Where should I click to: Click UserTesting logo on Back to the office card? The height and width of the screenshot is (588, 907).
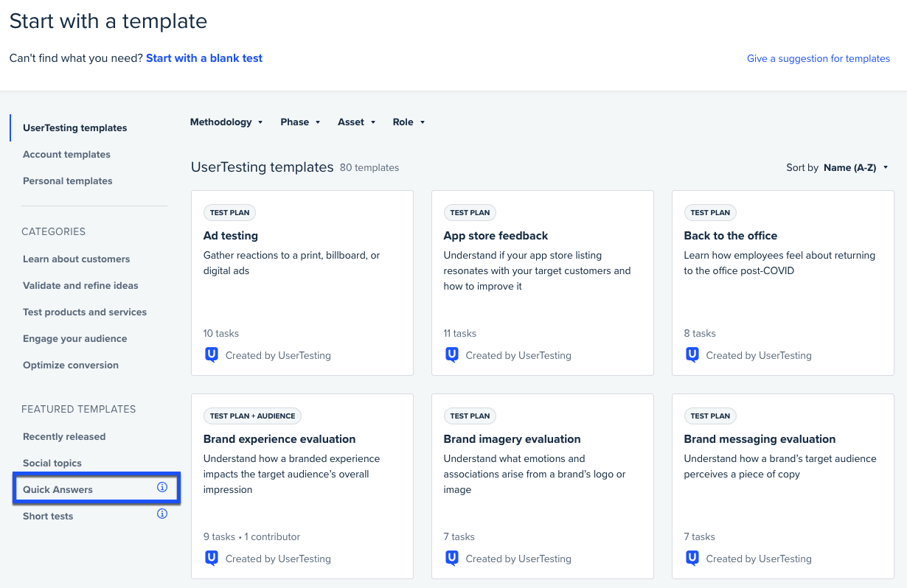click(x=692, y=355)
